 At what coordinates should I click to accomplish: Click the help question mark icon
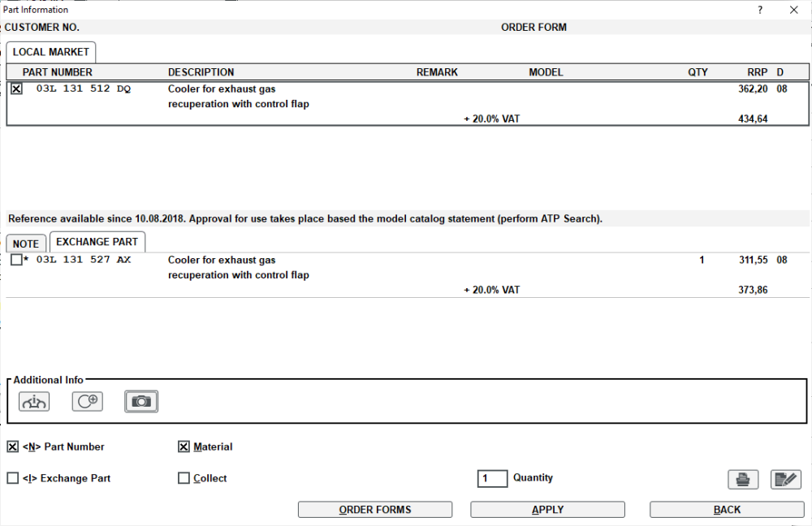[x=760, y=10]
